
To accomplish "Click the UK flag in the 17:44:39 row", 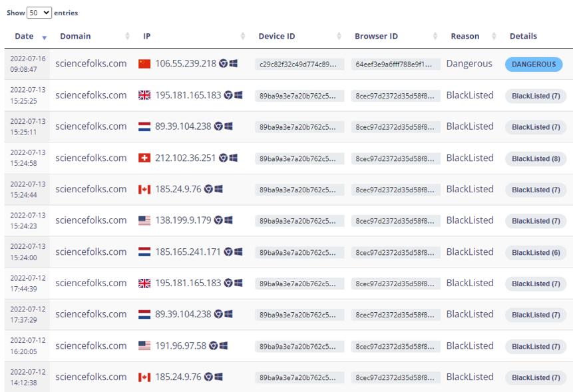I will [x=144, y=284].
